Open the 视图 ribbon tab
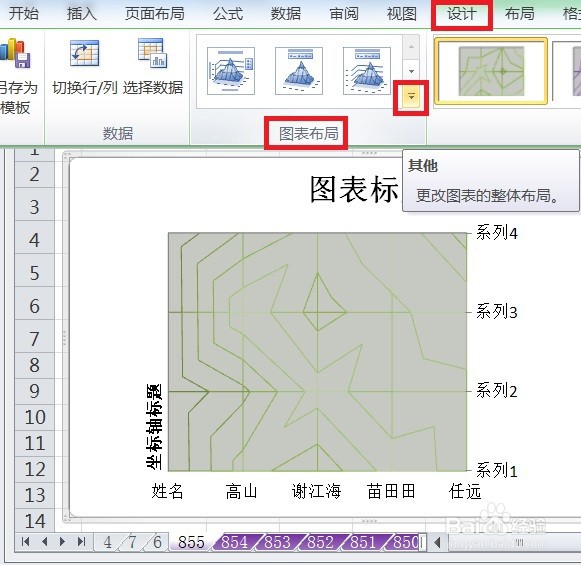The height and width of the screenshot is (565, 581). tap(402, 14)
